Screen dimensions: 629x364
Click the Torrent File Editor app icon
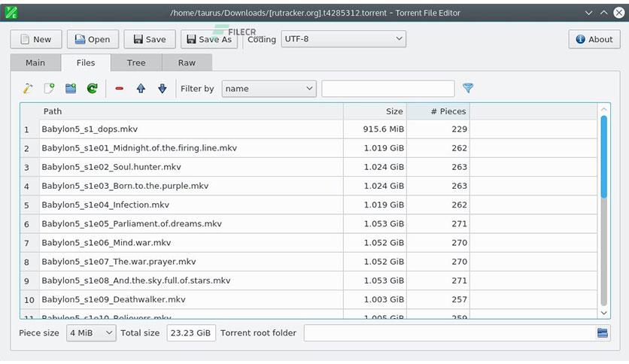pyautogui.click(x=11, y=13)
